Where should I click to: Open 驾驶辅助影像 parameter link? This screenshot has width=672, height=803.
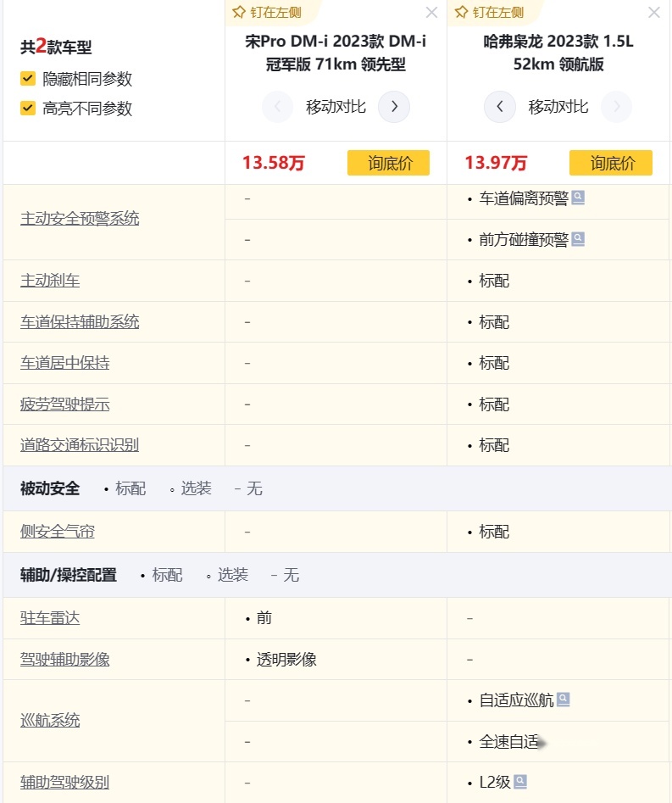coord(65,659)
